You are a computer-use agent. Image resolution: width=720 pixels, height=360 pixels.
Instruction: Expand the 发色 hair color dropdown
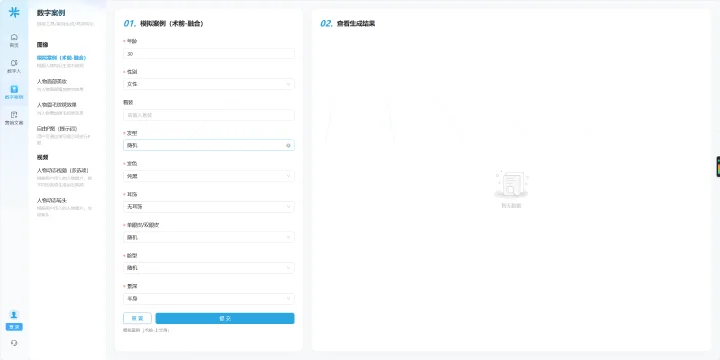coord(209,176)
